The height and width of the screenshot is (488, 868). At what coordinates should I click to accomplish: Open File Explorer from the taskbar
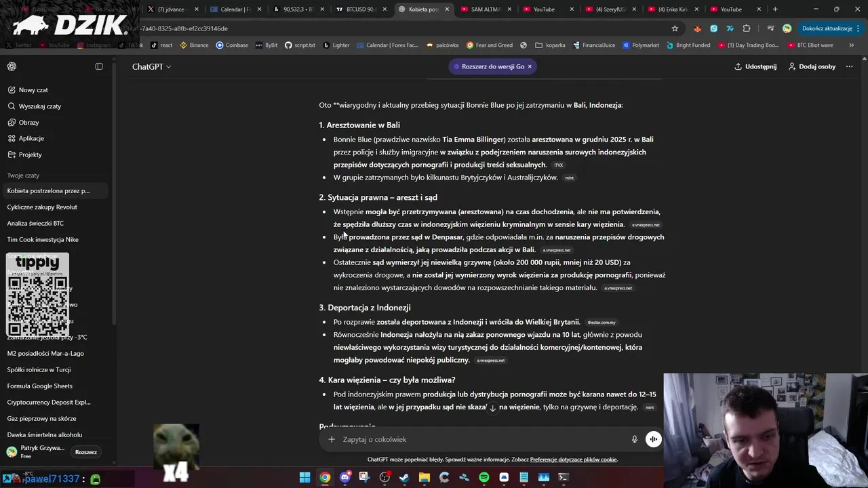[425, 477]
